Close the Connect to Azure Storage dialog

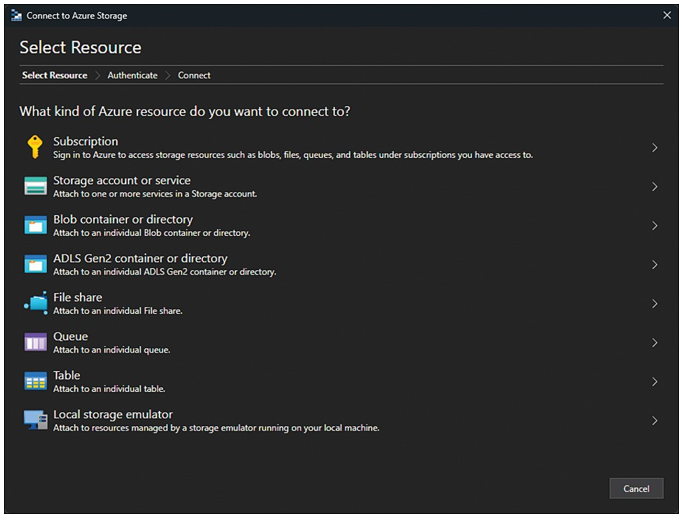[x=667, y=15]
